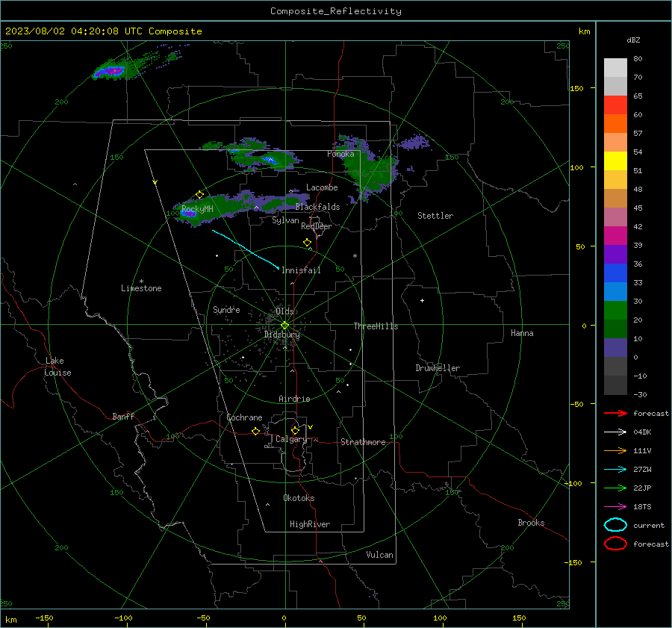Click the Ponoka city label
Screen dimensions: 672x628
[340, 154]
